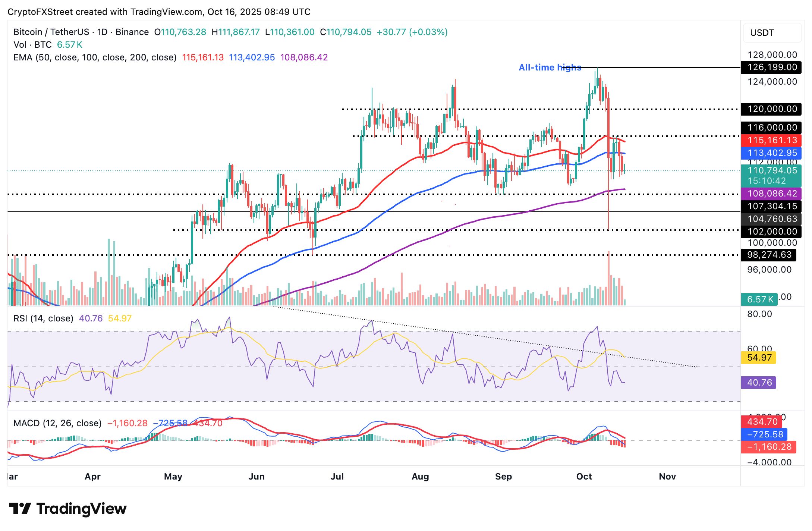The image size is (812, 531).
Task: Click the red 434.70 MACD signal tag
Action: 761,422
